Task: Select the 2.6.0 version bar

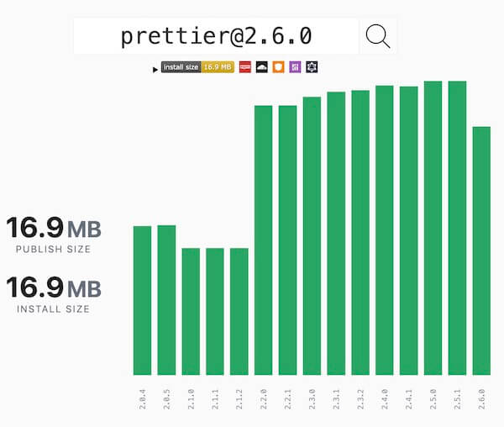Action: click(x=481, y=250)
